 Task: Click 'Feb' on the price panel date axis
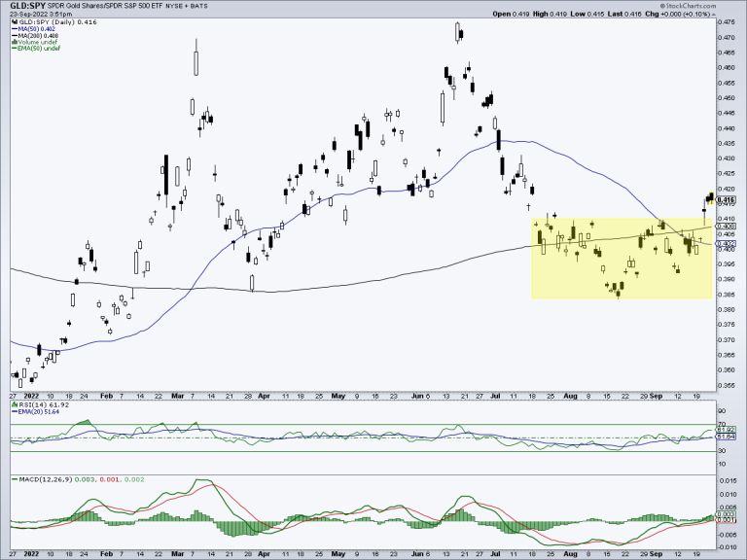pos(106,396)
